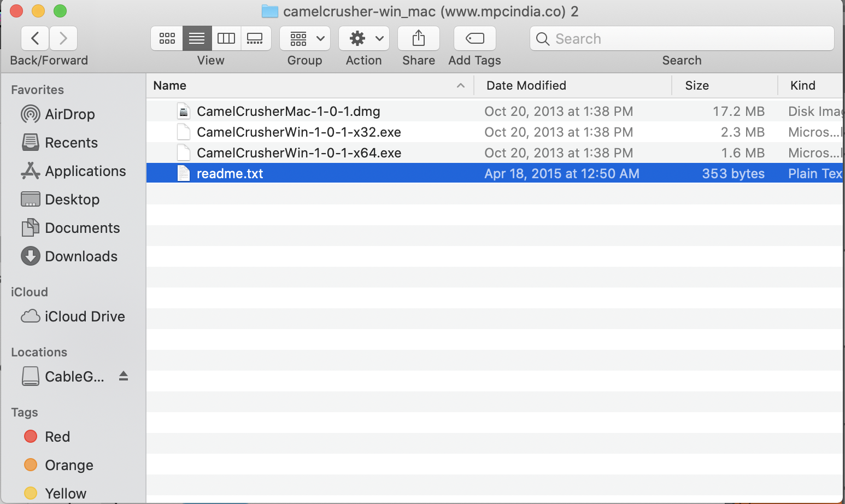Screen dimensions: 845x504
Task: Select the file name CamelCrusherWin-1-0-1-x64.exe
Action: (x=299, y=153)
